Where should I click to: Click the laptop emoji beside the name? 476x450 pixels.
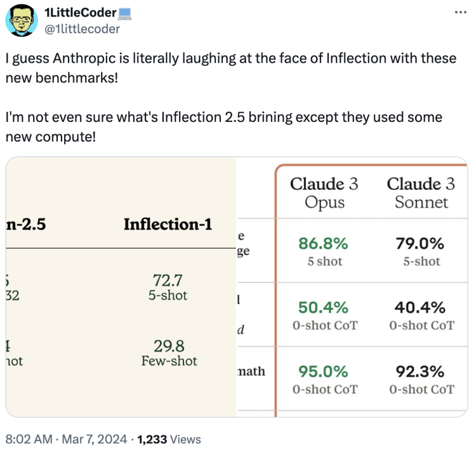[x=124, y=13]
